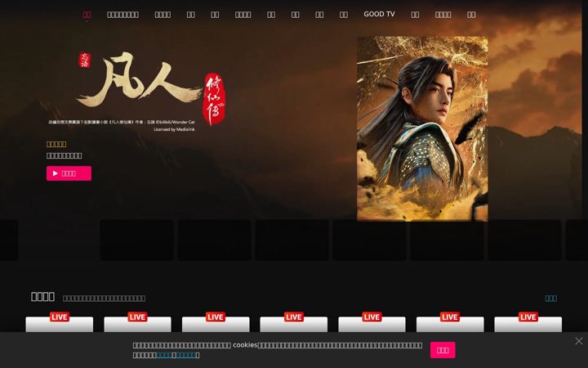Open the long-haired warrior poster image

[x=422, y=129]
